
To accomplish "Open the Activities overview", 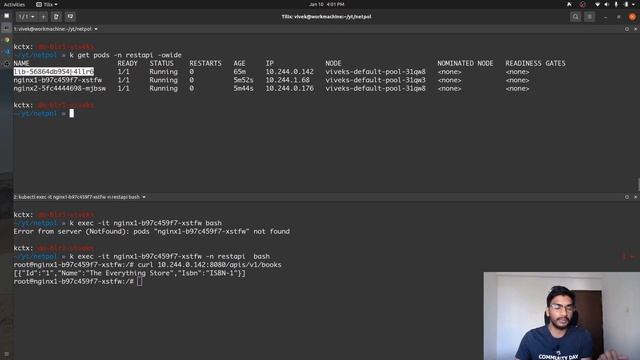I will [x=14, y=4].
